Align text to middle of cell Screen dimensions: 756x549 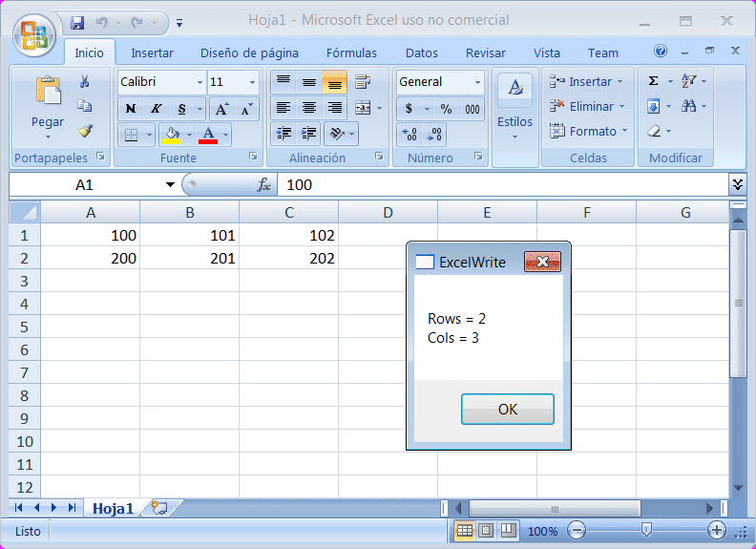click(x=309, y=82)
